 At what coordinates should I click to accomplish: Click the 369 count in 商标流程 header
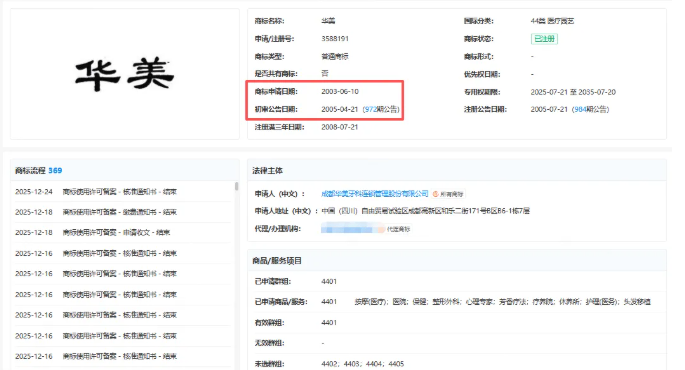(x=55, y=170)
